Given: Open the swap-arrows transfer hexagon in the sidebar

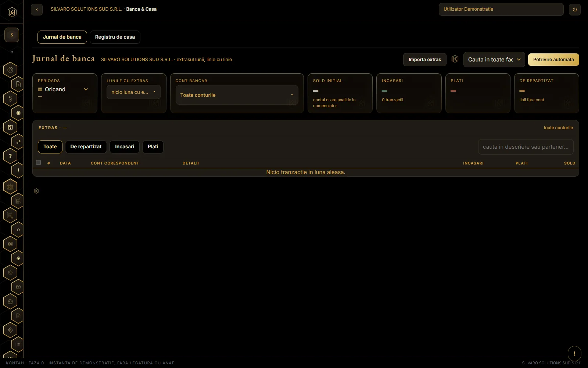Looking at the screenshot, I should pos(18,142).
